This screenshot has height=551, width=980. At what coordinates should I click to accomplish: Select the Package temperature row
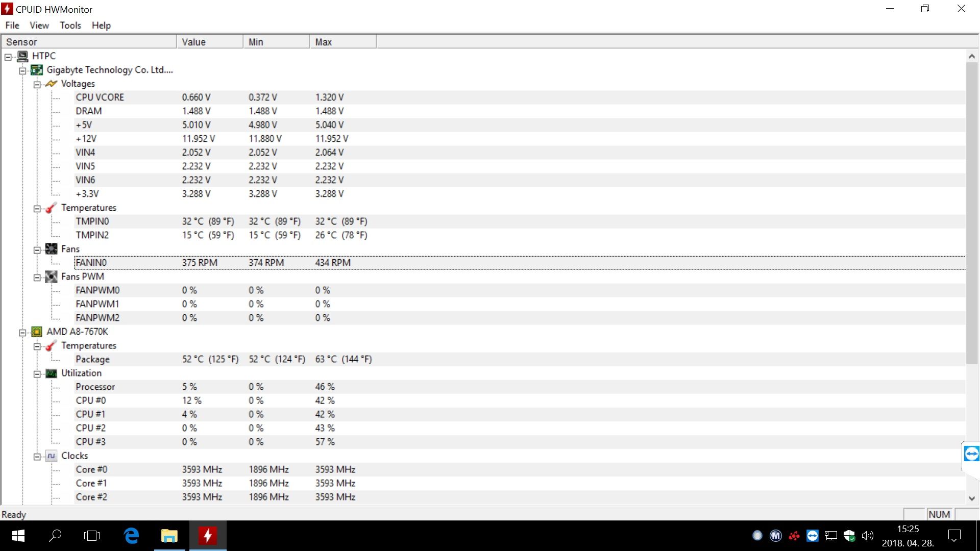pyautogui.click(x=520, y=359)
